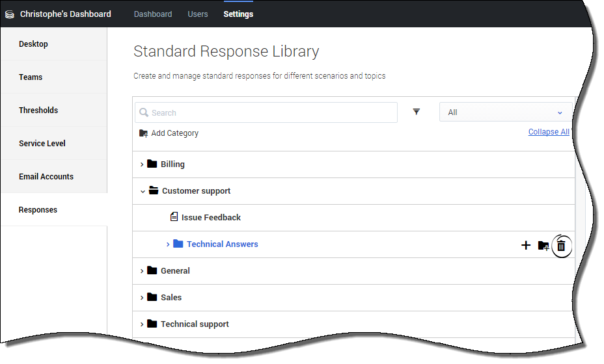Click the plus add response icon
The width and height of the screenshot is (604, 364).
(526, 245)
